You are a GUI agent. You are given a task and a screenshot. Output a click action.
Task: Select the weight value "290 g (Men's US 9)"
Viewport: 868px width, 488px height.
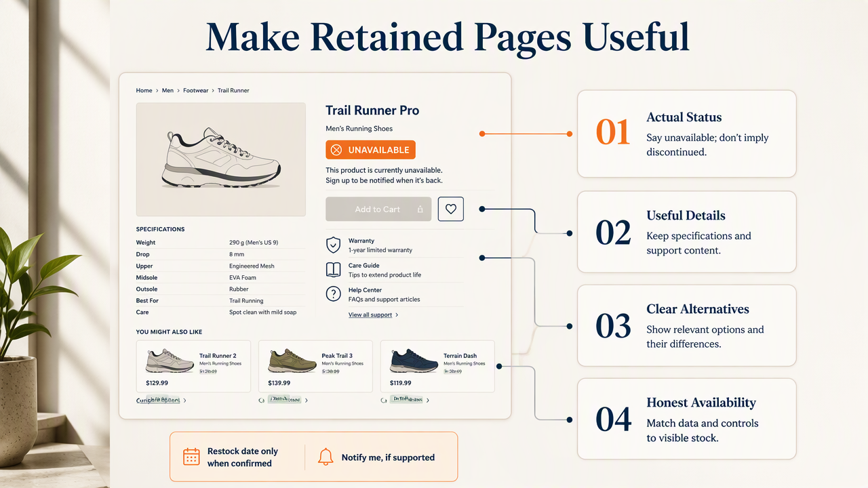tap(254, 243)
